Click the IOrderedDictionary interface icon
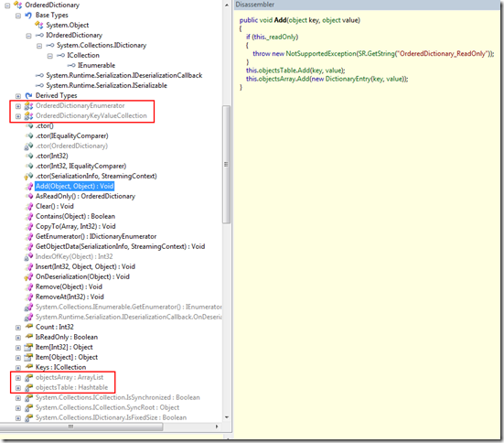This screenshot has height=443, width=504. tap(39, 35)
